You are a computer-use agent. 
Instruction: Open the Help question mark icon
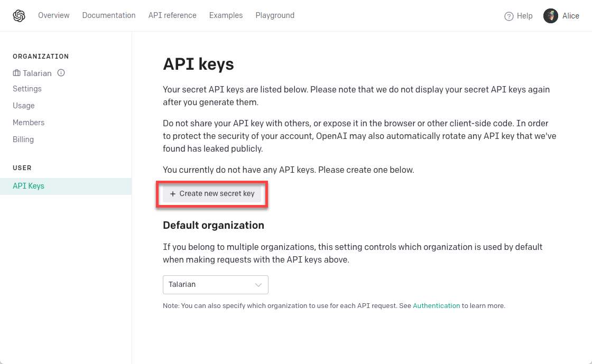click(x=508, y=16)
